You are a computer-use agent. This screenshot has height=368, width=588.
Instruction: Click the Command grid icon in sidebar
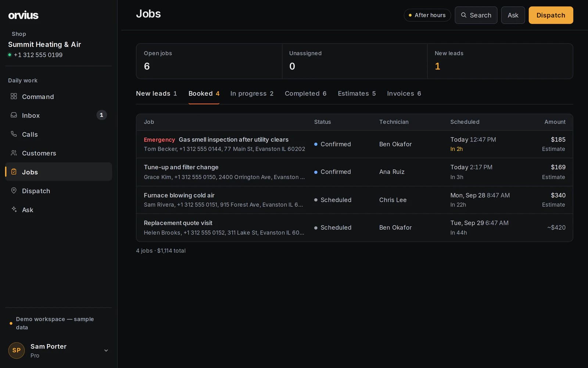14,96
